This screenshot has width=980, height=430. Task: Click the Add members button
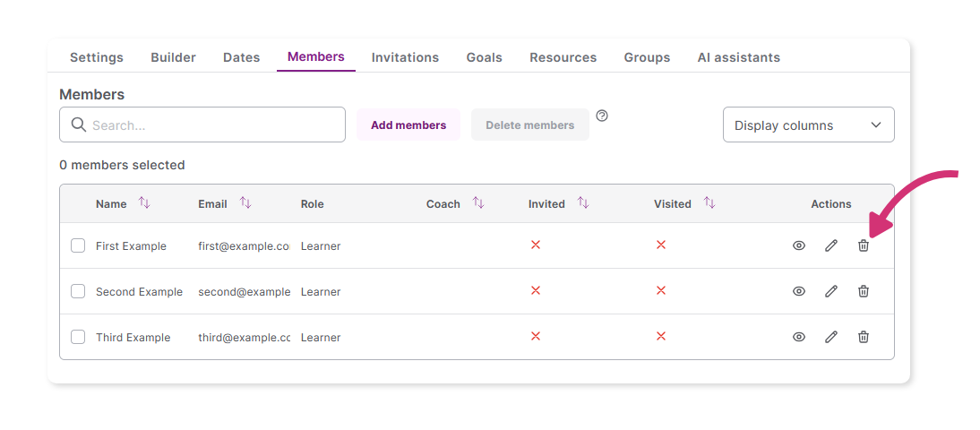(x=408, y=125)
